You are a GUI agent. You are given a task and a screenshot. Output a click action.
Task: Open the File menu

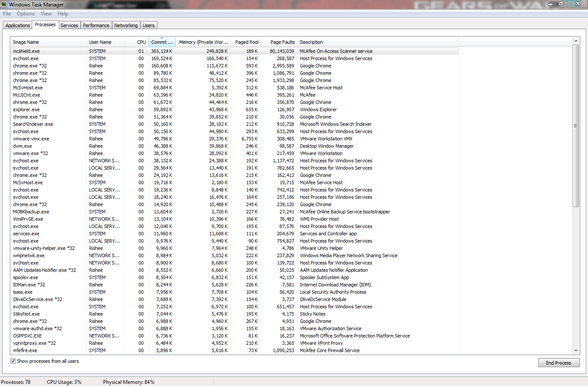7,14
